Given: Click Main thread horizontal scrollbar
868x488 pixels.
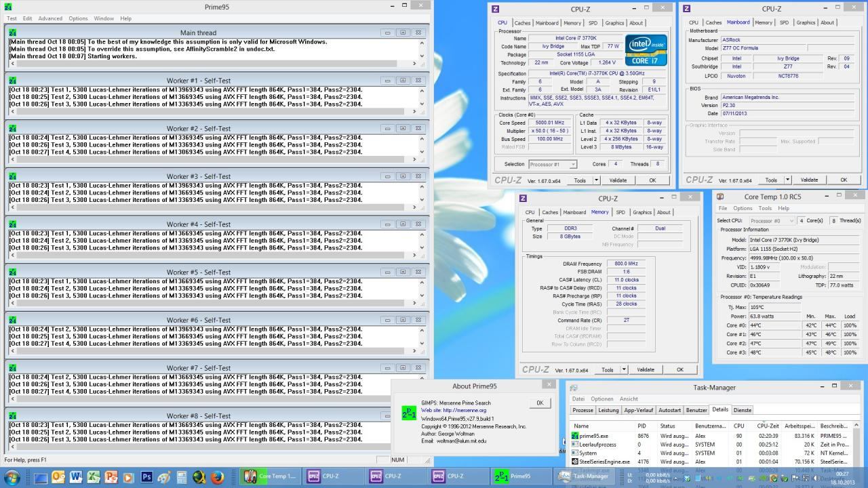Looking at the screenshot, I should pyautogui.click(x=213, y=64).
